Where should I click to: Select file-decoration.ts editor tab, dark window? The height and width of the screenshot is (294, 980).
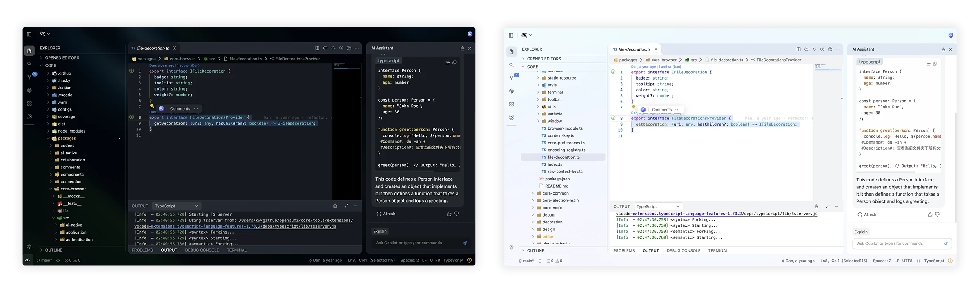[x=154, y=48]
